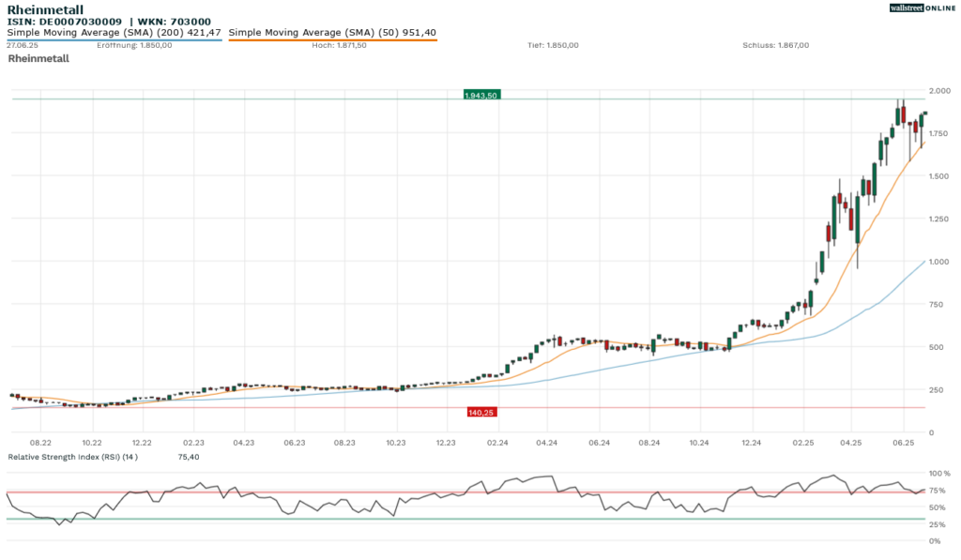Select the Simple Moving Average (200) legend

pyautogui.click(x=114, y=32)
